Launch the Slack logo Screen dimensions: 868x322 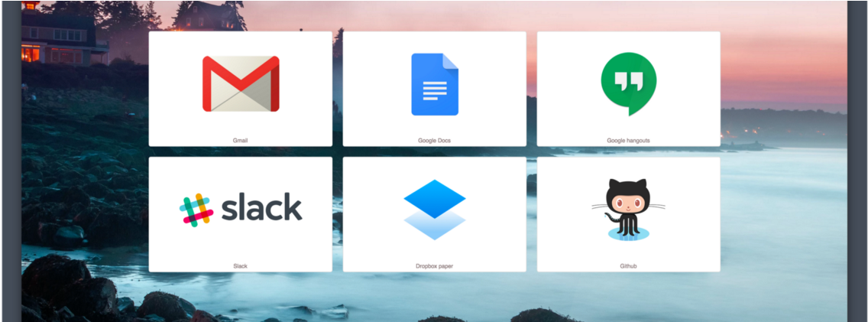pyautogui.click(x=241, y=210)
